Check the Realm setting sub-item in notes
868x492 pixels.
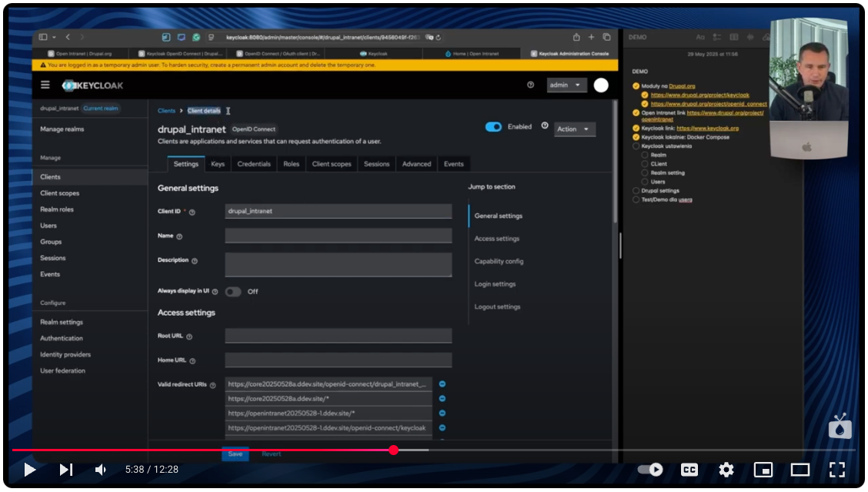point(645,173)
